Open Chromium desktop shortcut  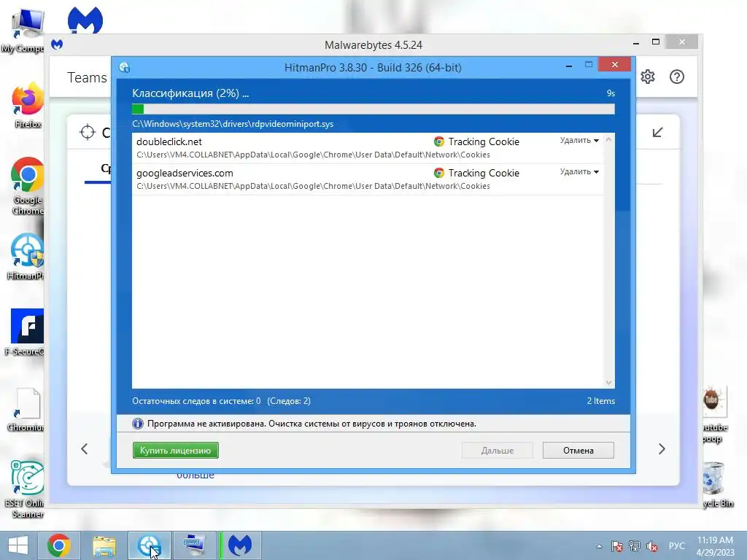pyautogui.click(x=27, y=410)
